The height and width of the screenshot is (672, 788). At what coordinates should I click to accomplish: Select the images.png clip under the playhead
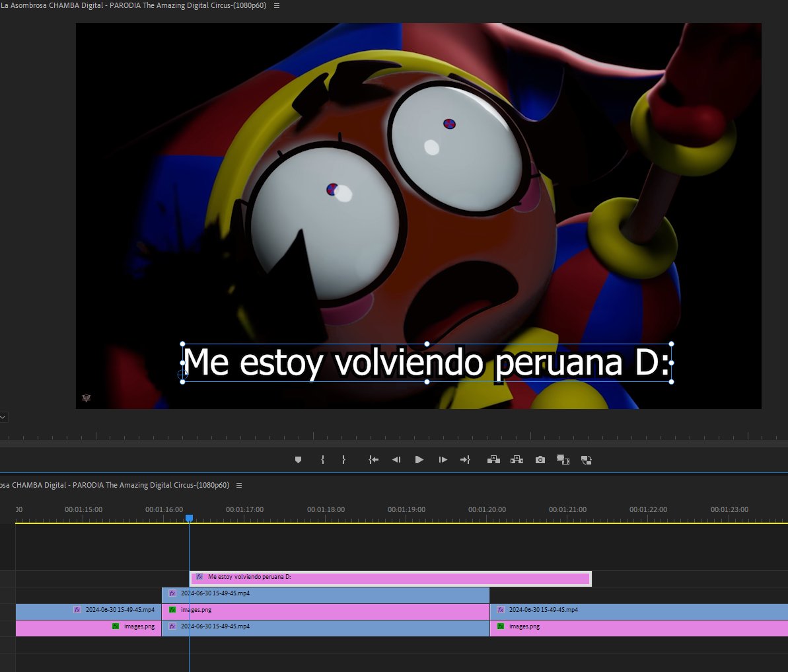point(326,612)
